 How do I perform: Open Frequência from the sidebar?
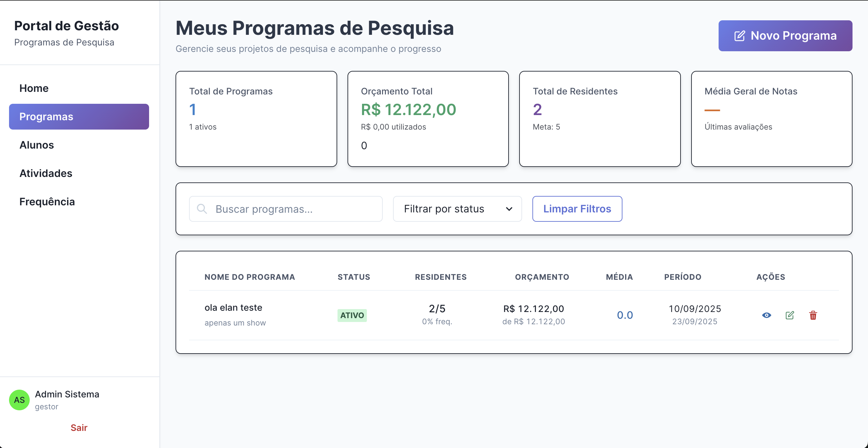click(x=47, y=202)
